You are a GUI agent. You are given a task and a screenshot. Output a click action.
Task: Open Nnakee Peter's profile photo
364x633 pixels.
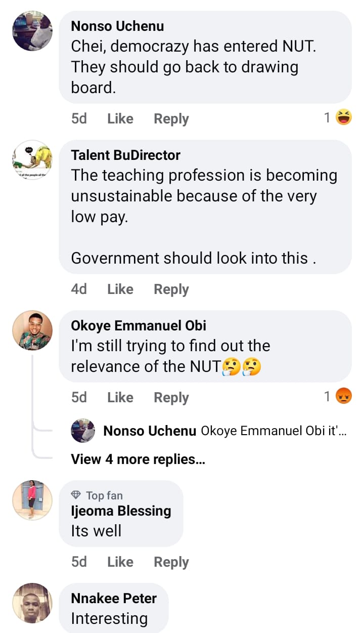(x=32, y=603)
